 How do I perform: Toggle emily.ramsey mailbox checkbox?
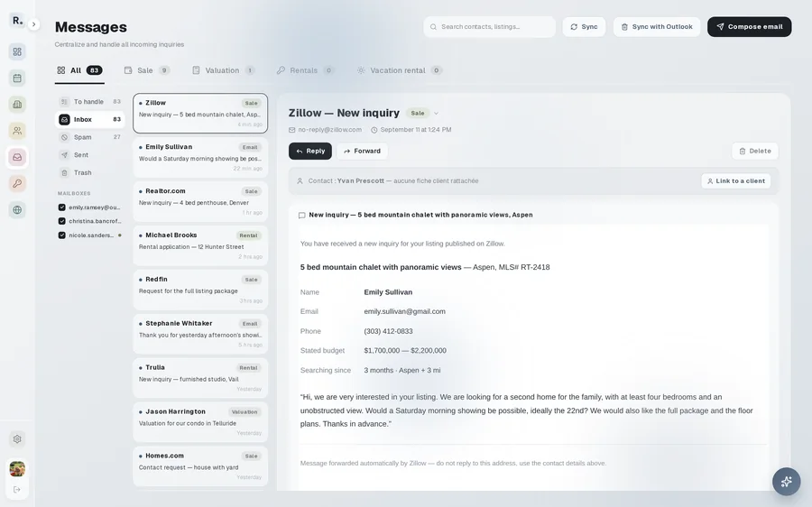(x=62, y=207)
